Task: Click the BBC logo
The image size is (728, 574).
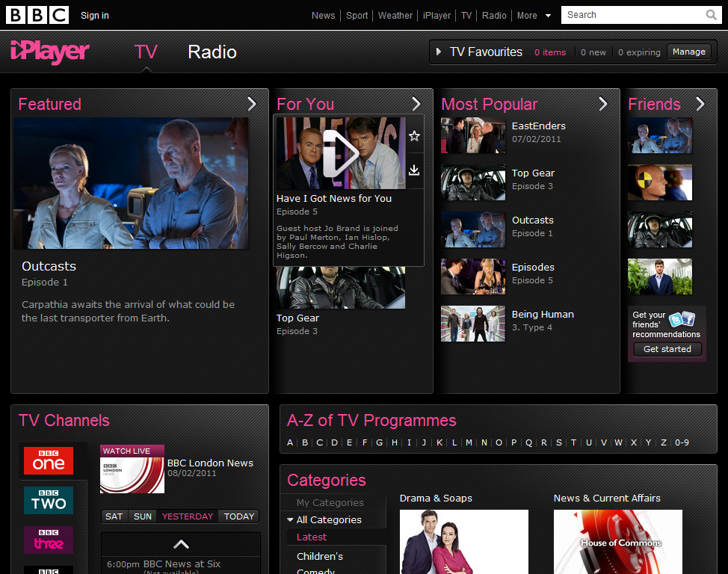Action: point(37,15)
